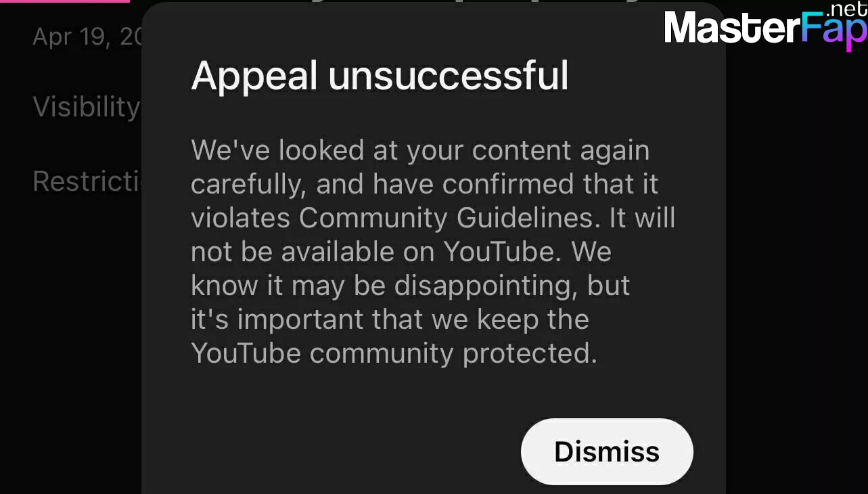The height and width of the screenshot is (494, 868).
Task: Click the ".net" text in the watermark
Action: click(x=846, y=11)
